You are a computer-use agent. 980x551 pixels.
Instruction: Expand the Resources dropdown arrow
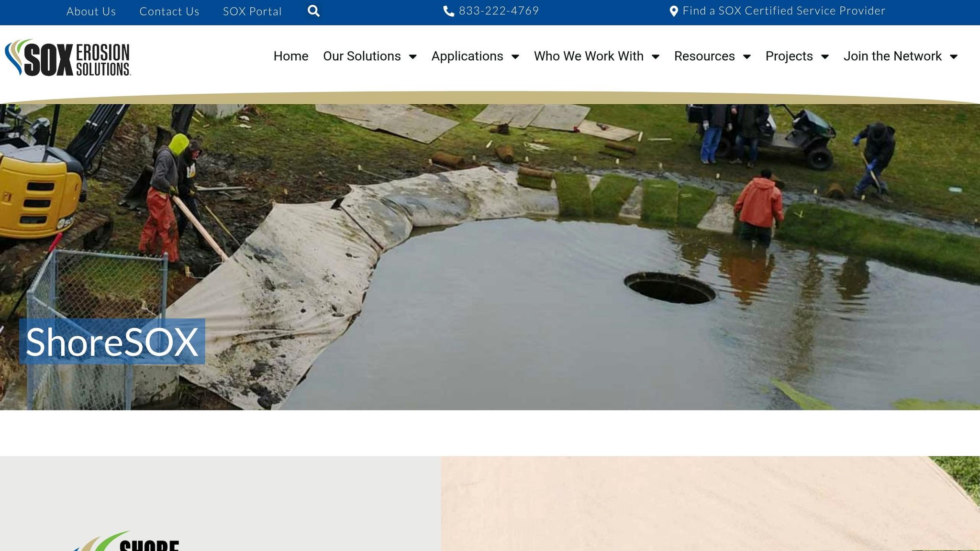746,56
